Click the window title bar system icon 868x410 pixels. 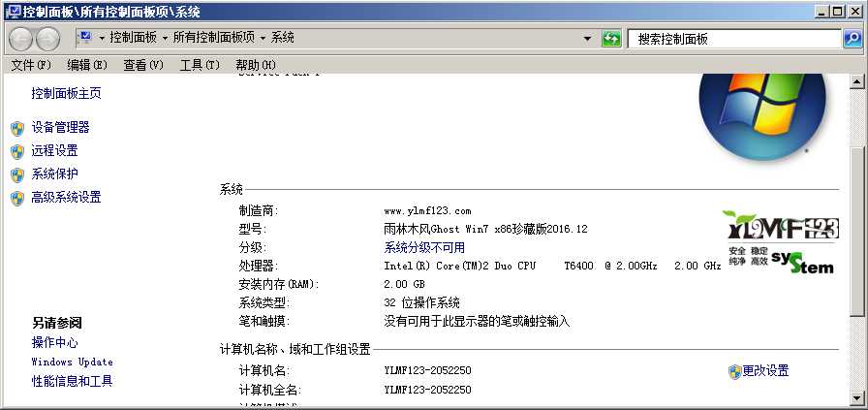14,11
